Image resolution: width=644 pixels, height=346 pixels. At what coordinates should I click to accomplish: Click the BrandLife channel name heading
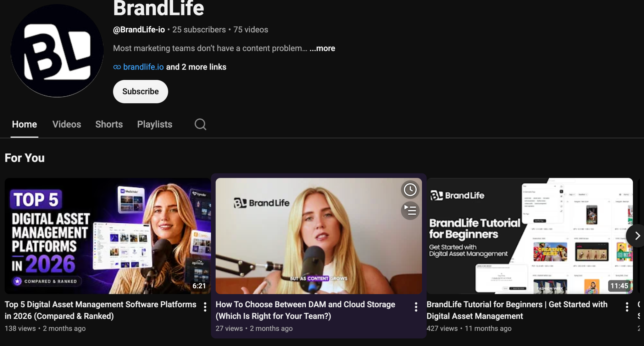click(x=158, y=8)
